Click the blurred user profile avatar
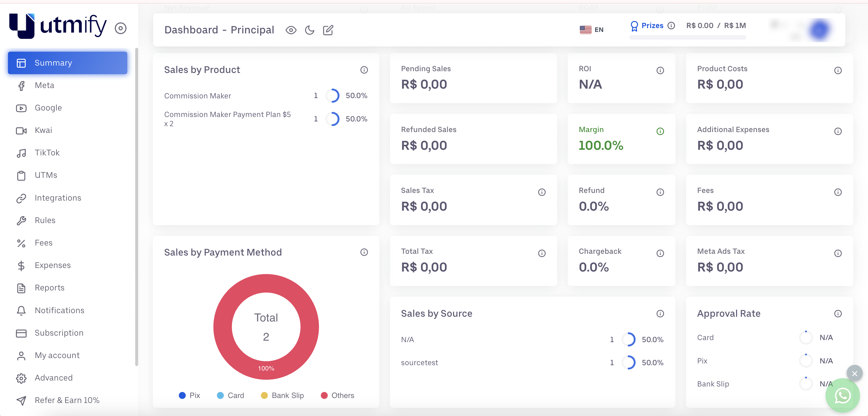The width and height of the screenshot is (868, 416). click(x=819, y=30)
